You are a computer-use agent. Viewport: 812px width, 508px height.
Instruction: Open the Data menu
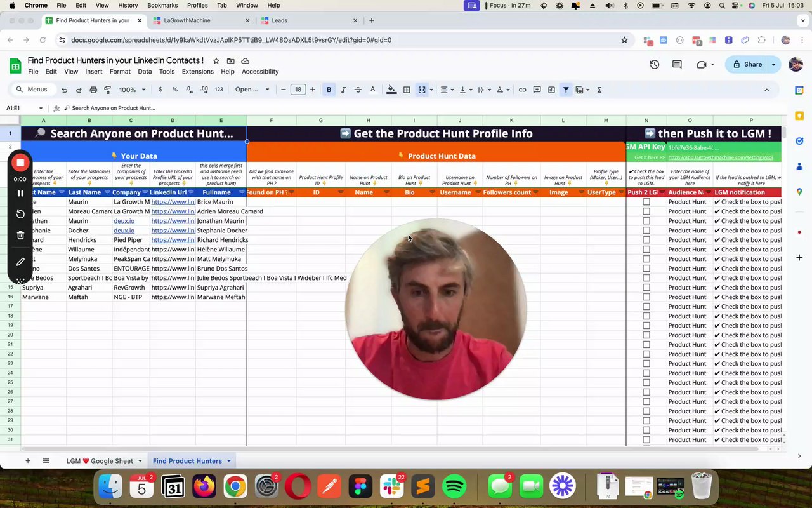click(x=145, y=72)
